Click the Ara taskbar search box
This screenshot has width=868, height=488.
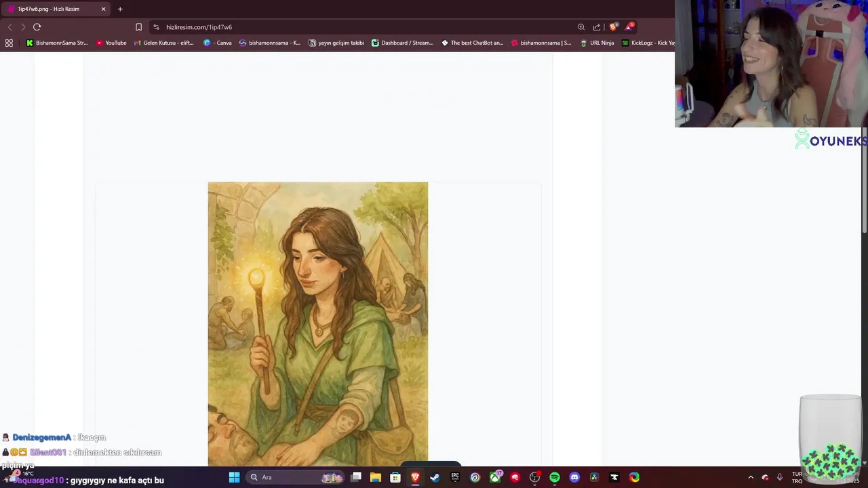coord(295,477)
